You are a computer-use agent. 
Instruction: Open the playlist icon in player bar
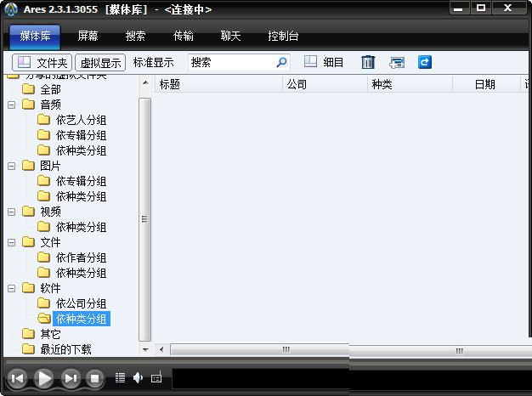[x=120, y=377]
